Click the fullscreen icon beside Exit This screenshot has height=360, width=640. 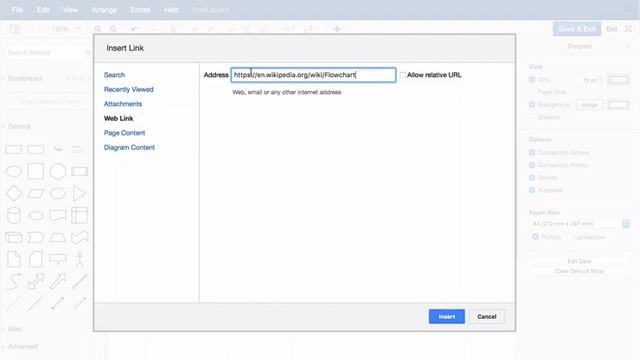628,29
